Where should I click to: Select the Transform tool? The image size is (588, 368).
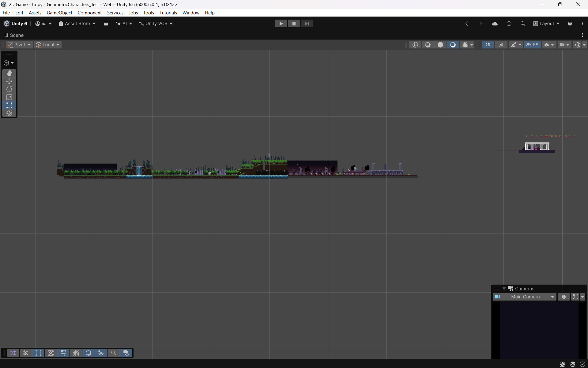pos(9,113)
